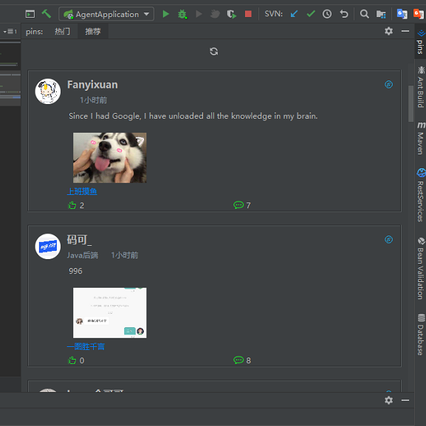This screenshot has width=426, height=426.
Task: Revert changes with the undo arrow icon
Action: click(344, 14)
